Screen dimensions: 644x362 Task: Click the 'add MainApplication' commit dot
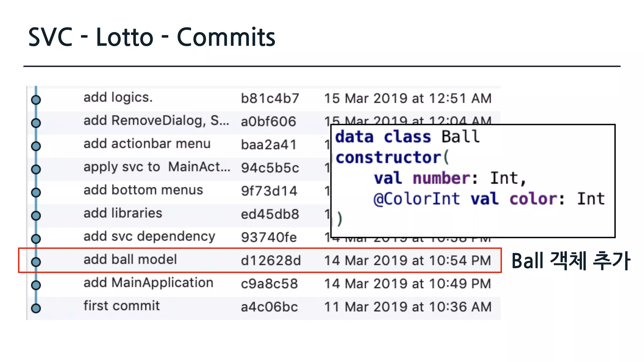[x=36, y=285]
